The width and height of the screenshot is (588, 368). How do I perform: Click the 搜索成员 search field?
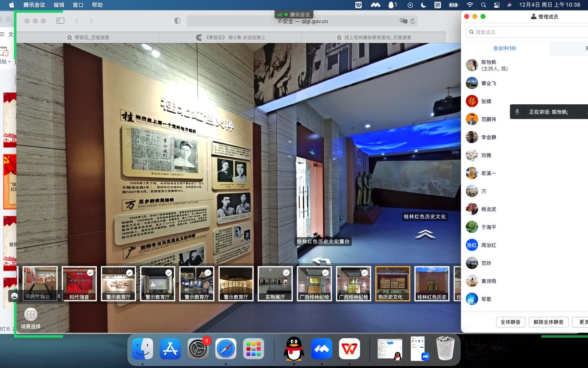pos(527,32)
